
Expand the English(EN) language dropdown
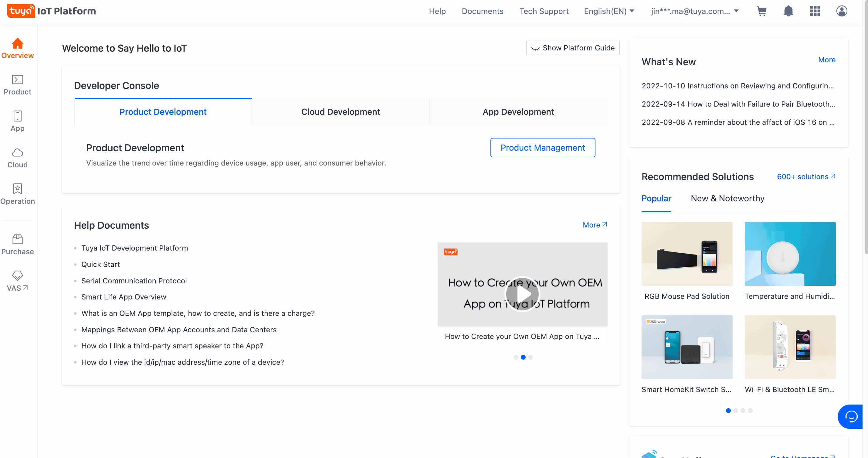coord(609,11)
